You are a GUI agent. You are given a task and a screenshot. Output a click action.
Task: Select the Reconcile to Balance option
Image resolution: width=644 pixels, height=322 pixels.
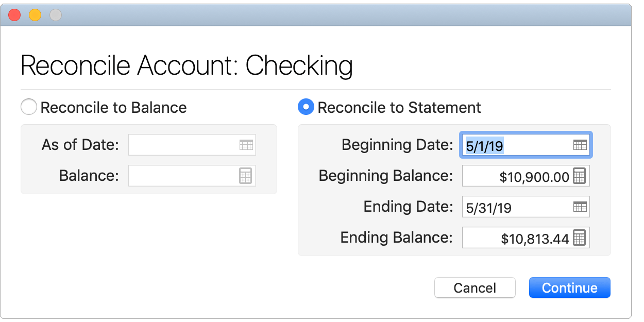29,107
